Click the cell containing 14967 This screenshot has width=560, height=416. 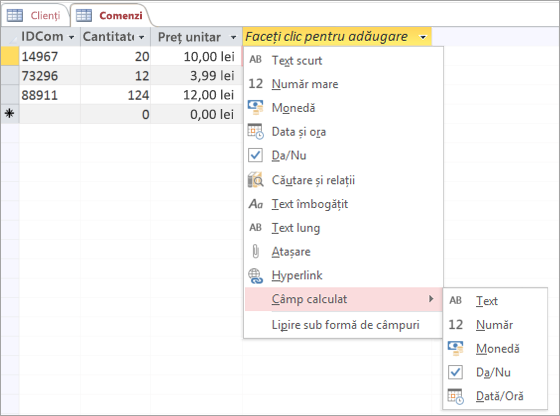tap(50, 56)
